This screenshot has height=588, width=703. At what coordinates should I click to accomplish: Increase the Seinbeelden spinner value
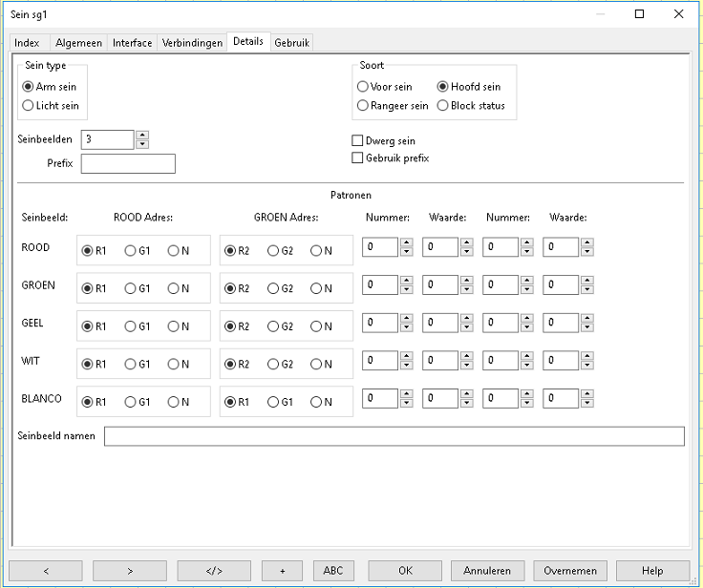[142, 135]
